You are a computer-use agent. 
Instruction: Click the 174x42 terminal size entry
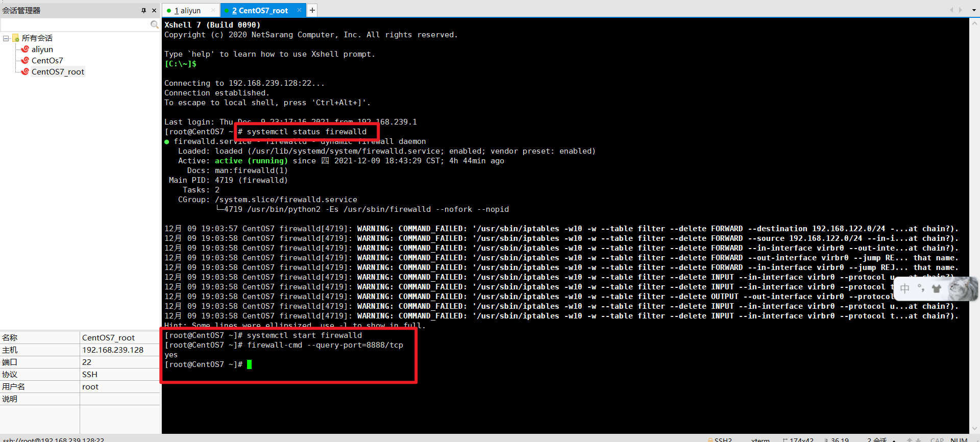[798, 439]
